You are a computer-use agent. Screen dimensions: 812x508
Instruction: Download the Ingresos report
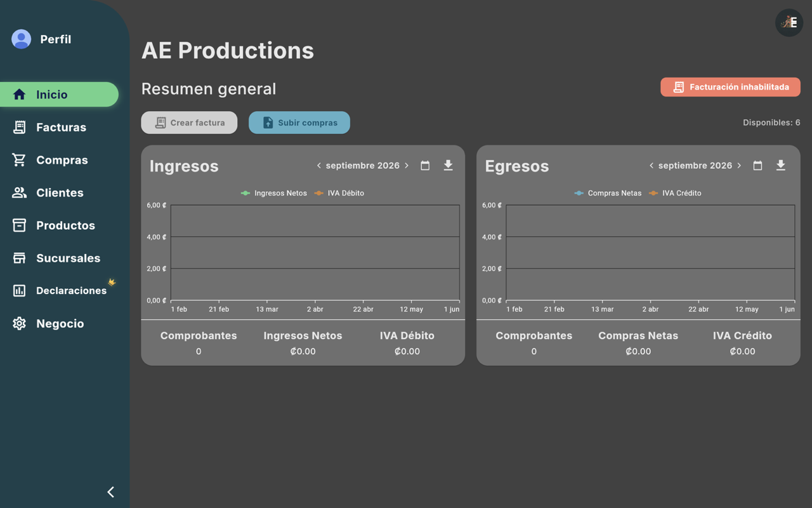tap(448, 166)
